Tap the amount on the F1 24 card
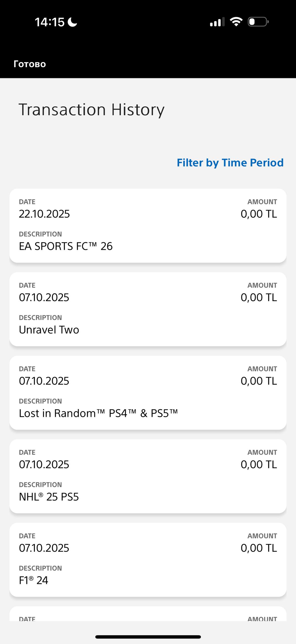 [x=259, y=548]
